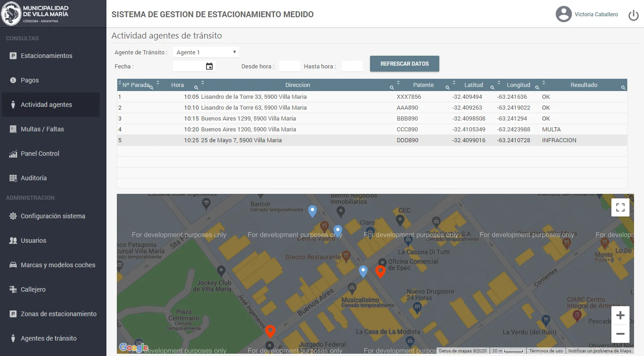Image resolution: width=644 pixels, height=356 pixels.
Task: Click the search icon in Resultado column
Action: 623,87
